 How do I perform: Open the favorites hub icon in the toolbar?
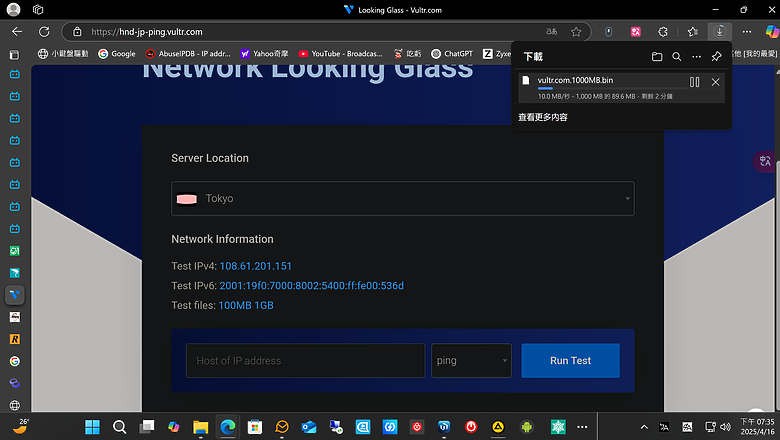(692, 32)
